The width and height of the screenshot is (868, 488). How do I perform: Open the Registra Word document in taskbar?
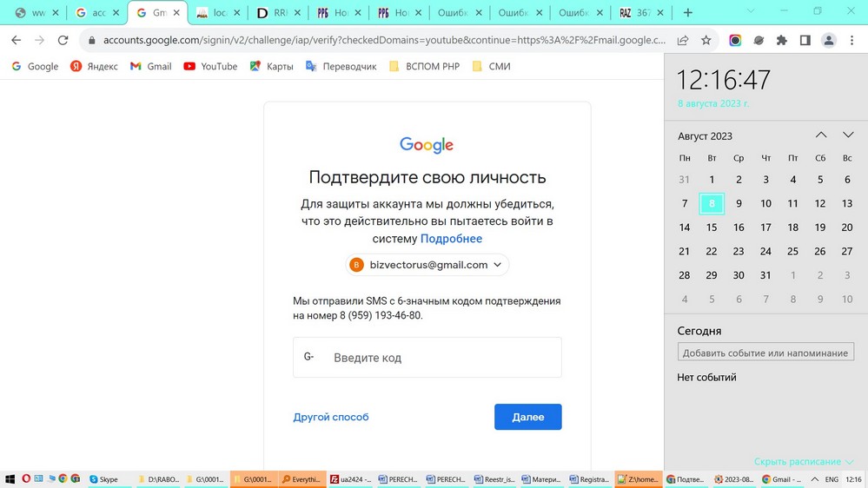[590, 479]
